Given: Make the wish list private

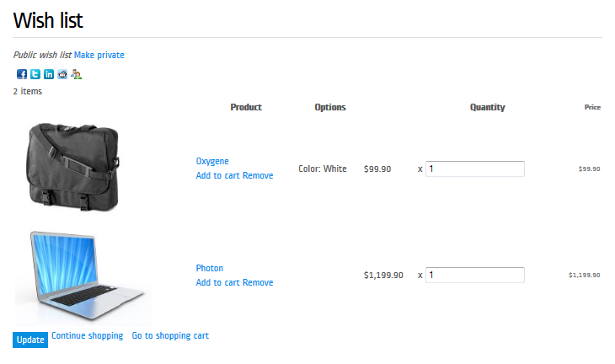Looking at the screenshot, I should [x=99, y=55].
